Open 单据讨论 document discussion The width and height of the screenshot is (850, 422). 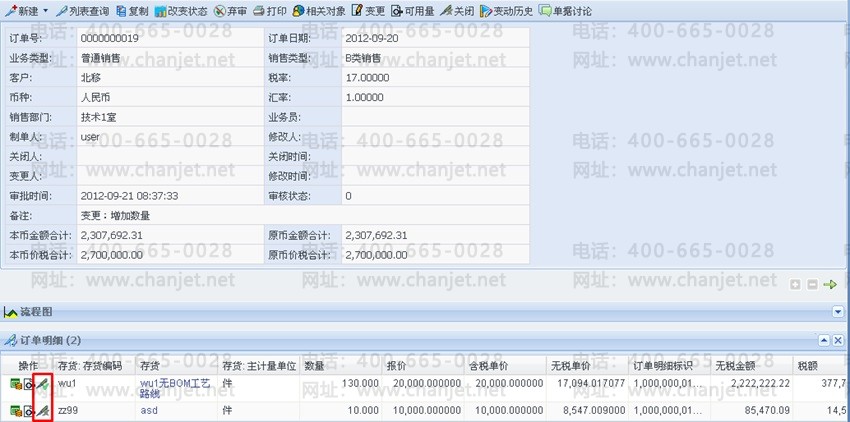(565, 11)
